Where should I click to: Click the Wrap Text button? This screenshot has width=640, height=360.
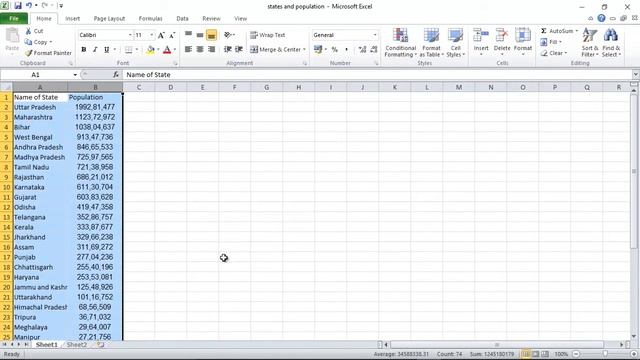pyautogui.click(x=267, y=35)
